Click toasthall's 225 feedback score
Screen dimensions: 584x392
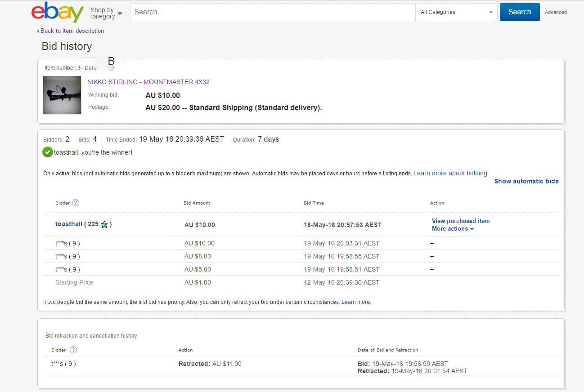93,224
